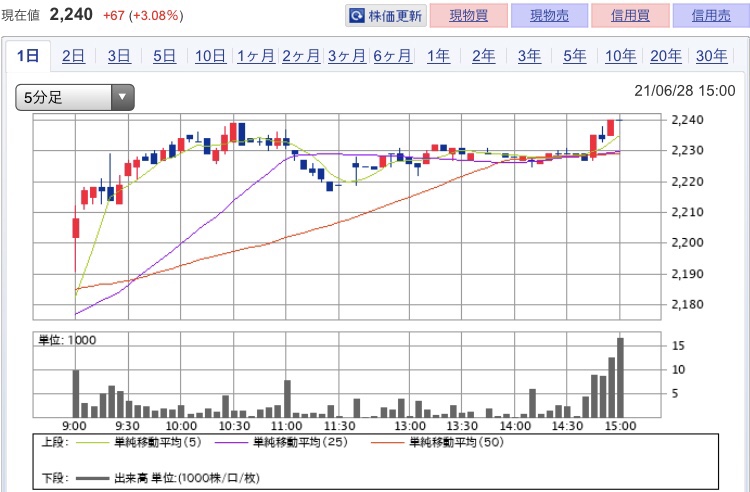View the 1年 chart period
750x492 pixels.
coord(438,56)
